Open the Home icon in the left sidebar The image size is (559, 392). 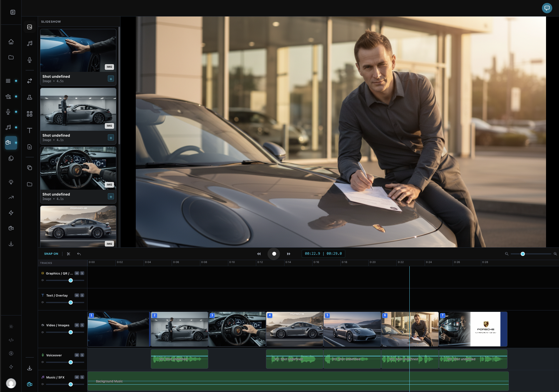(x=11, y=42)
